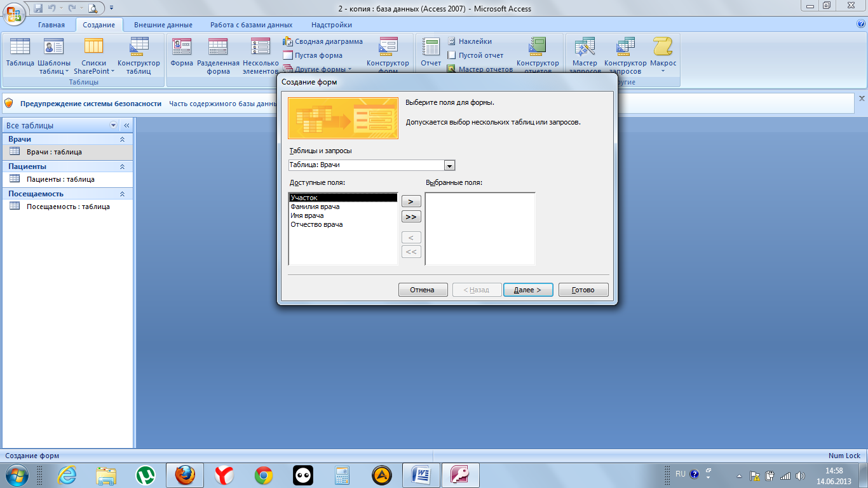
Task: Click the RU language indicator in tray
Action: click(681, 474)
